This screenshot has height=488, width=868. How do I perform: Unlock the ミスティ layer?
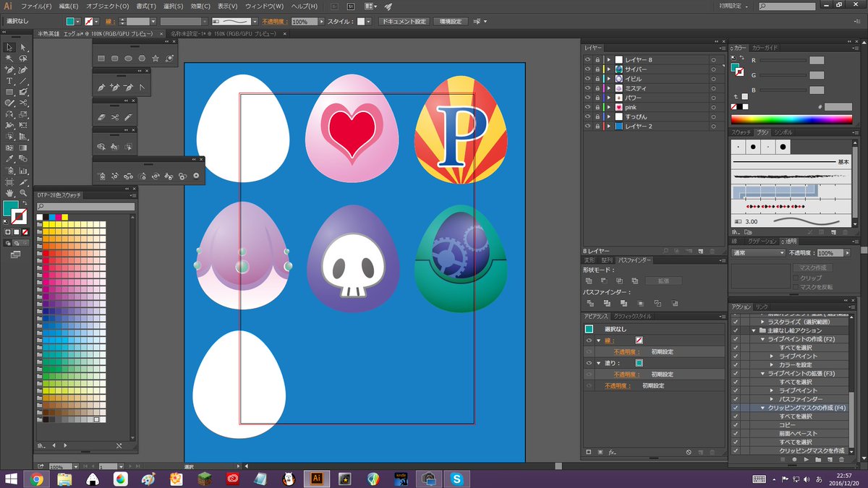point(597,87)
